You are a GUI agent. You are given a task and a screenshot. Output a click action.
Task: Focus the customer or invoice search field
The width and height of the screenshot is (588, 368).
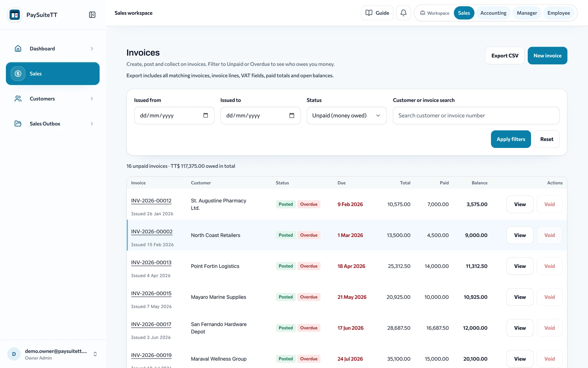[476, 116]
